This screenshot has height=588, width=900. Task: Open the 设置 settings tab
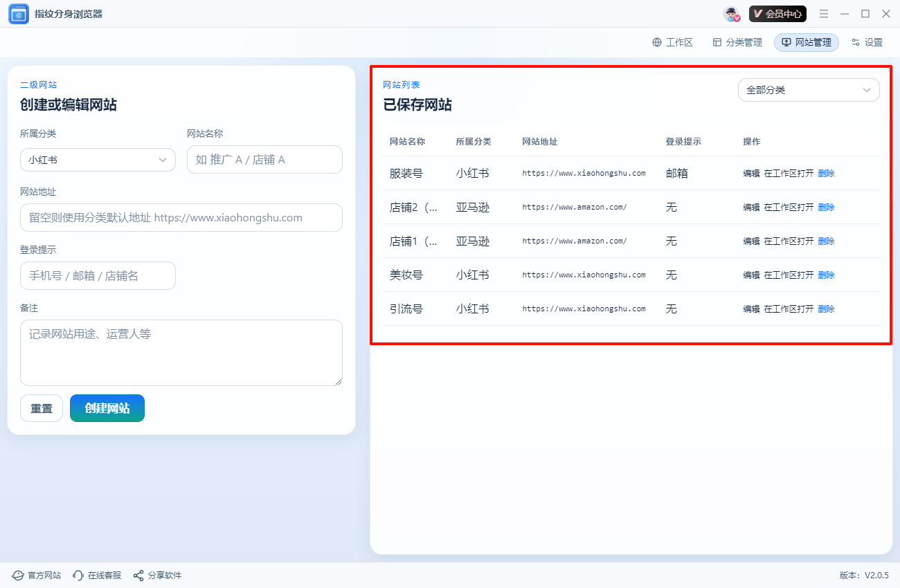coord(867,42)
